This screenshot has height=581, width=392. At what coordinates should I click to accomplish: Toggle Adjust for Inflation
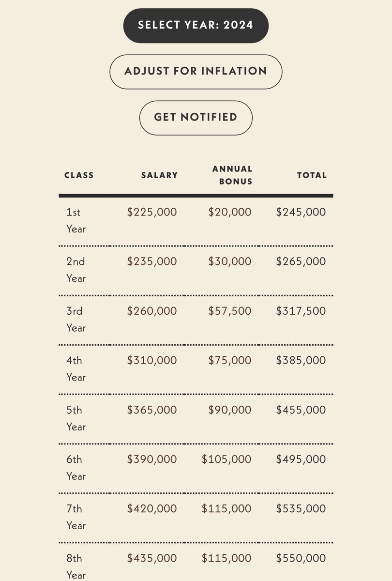point(196,72)
